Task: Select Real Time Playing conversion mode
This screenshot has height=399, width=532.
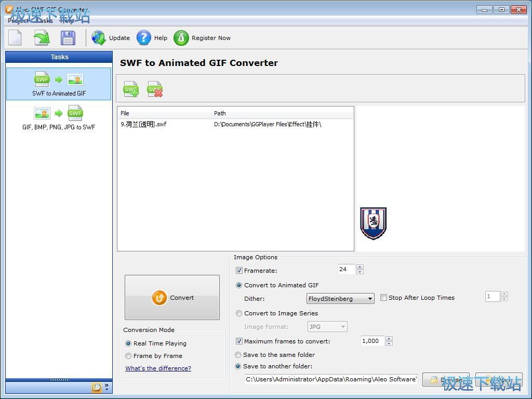Action: (128, 343)
